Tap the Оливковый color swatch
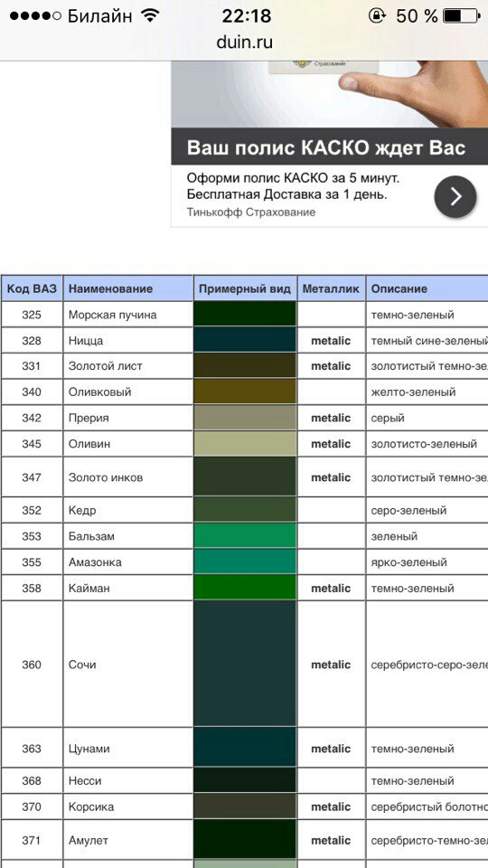 (x=245, y=392)
